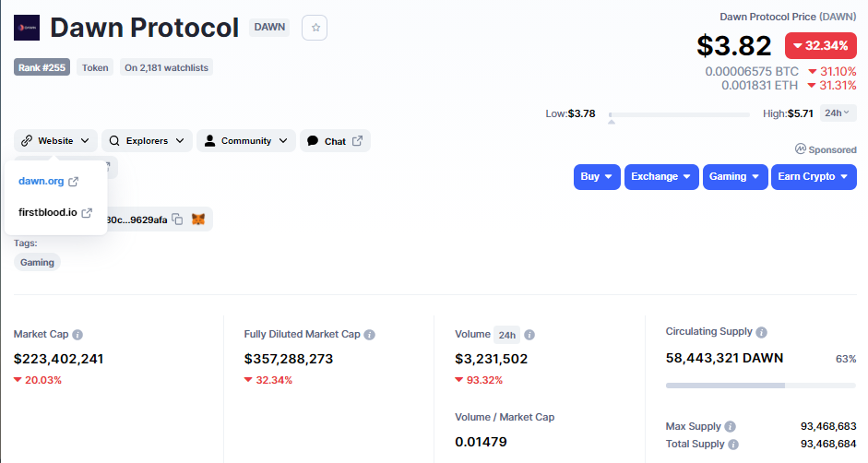The height and width of the screenshot is (463, 868).
Task: Click Max Supply value 93,468,683
Action: (x=828, y=426)
